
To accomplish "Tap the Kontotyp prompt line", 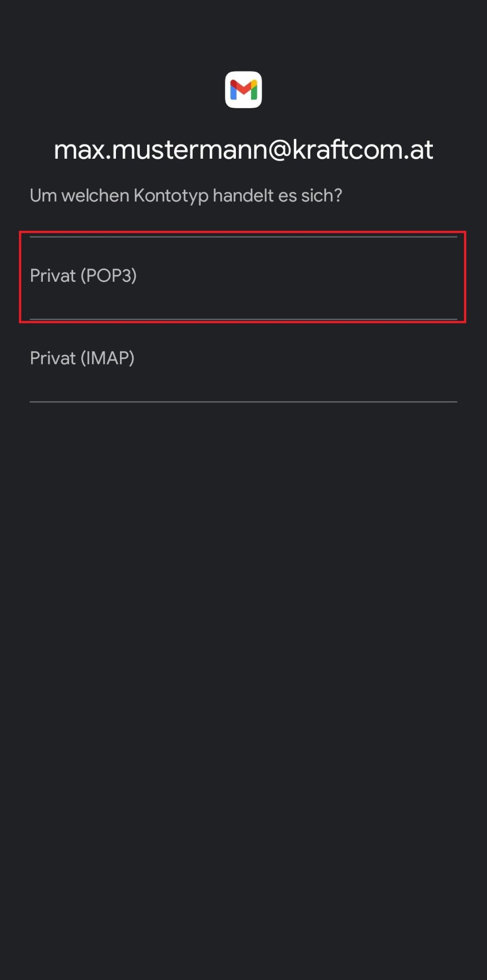I will click(x=186, y=195).
